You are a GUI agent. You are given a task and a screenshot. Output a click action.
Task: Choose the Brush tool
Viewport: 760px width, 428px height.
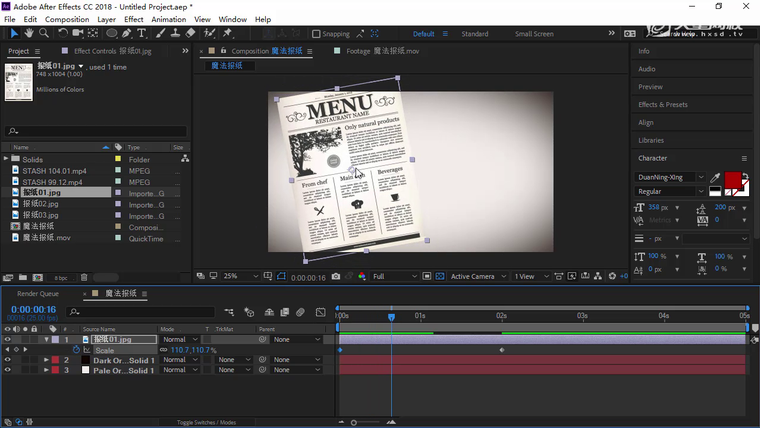[x=160, y=33]
